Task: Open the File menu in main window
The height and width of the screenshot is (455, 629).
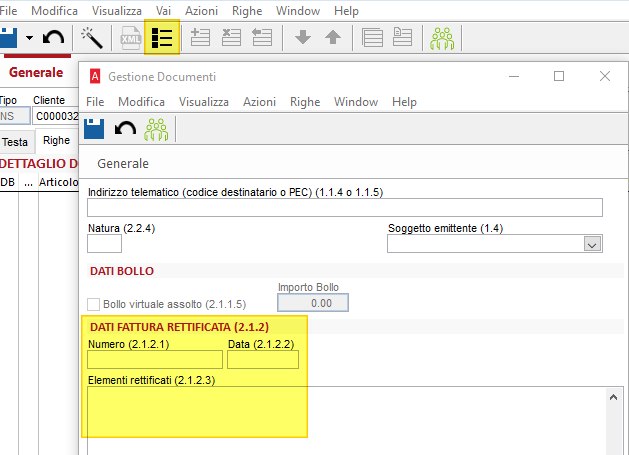Action: pyautogui.click(x=8, y=11)
